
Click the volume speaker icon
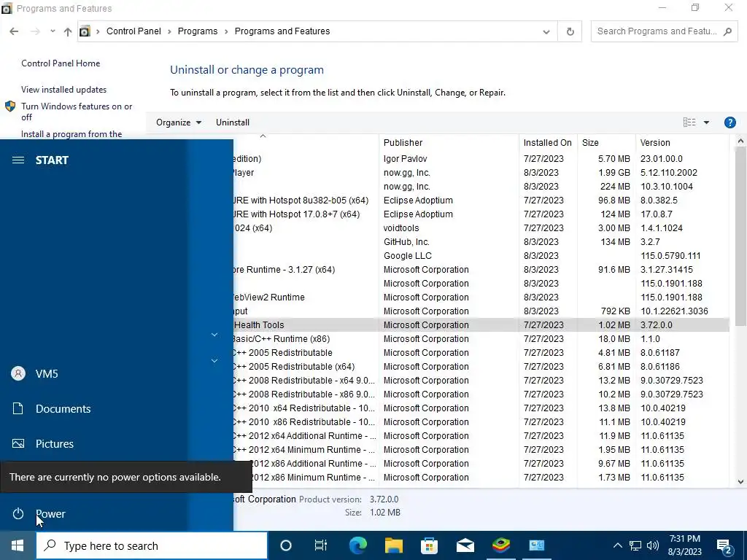653,545
